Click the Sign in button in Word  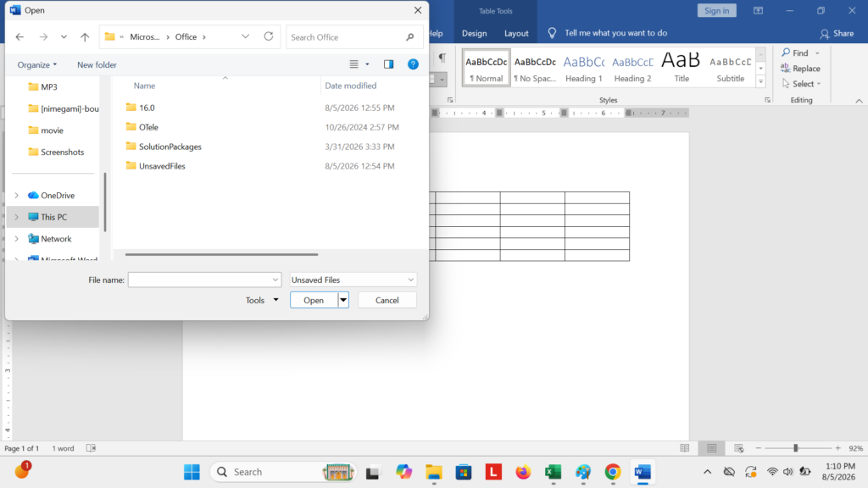coord(716,10)
